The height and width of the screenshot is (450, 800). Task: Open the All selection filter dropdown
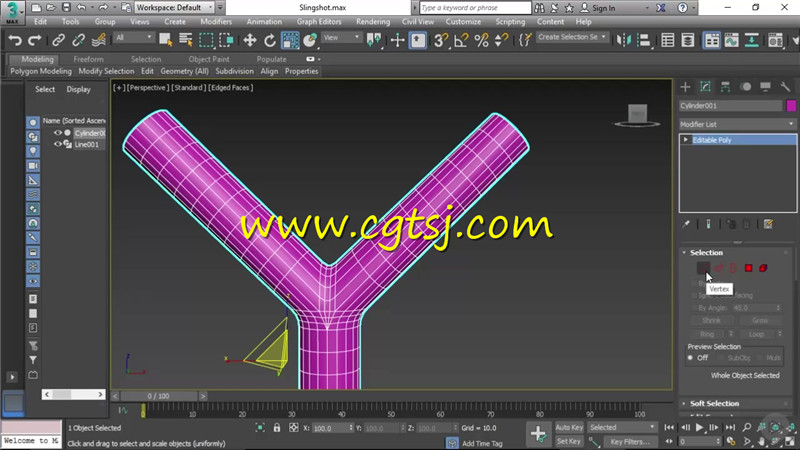[x=134, y=38]
